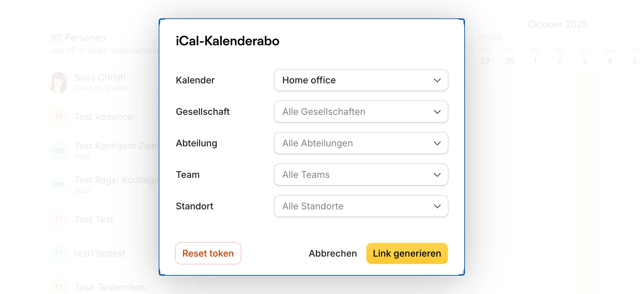Image resolution: width=644 pixels, height=294 pixels.
Task: Select the Test Test person entry
Action: point(94,219)
